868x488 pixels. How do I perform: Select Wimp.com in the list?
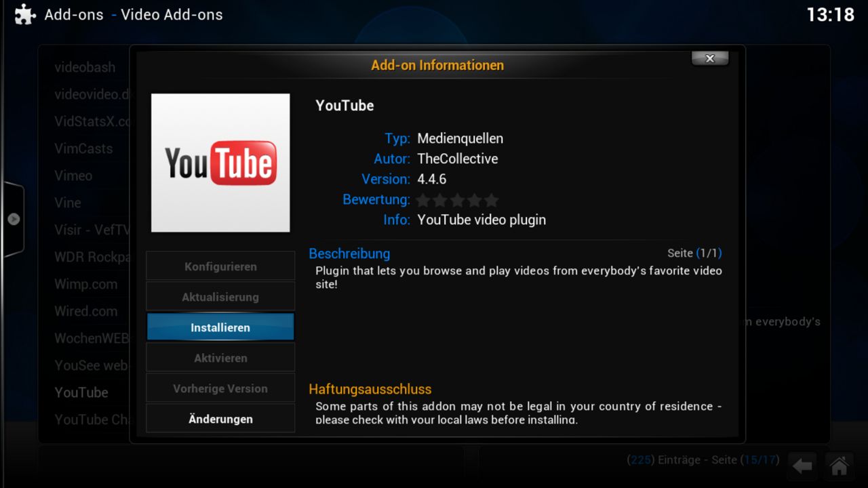click(86, 284)
